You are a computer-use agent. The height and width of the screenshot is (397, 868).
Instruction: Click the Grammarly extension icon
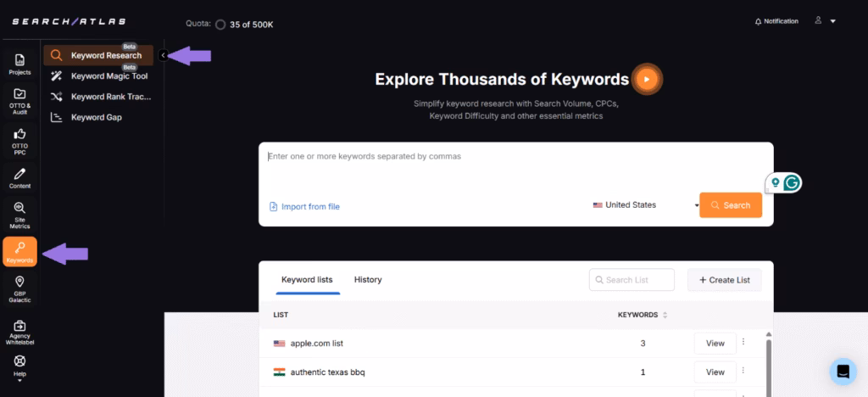(x=793, y=182)
